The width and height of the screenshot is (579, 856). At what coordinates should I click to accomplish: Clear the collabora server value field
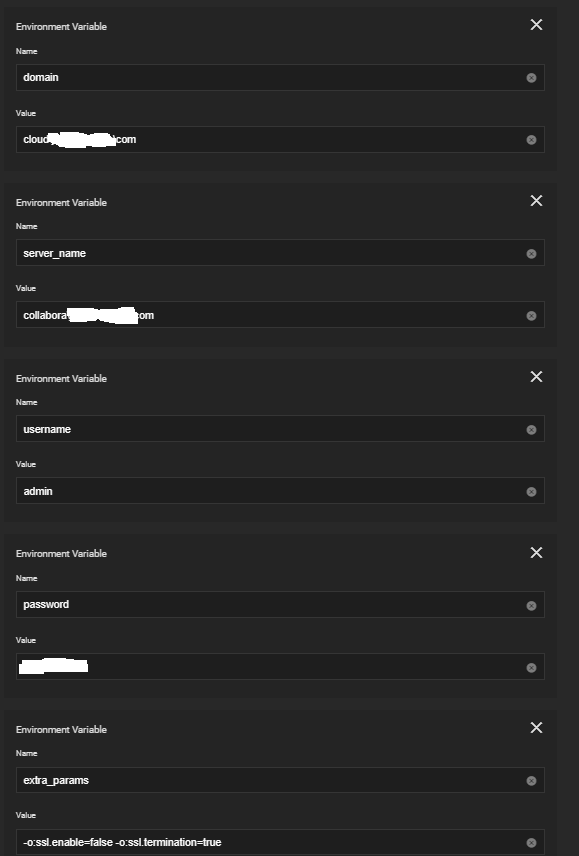531,316
